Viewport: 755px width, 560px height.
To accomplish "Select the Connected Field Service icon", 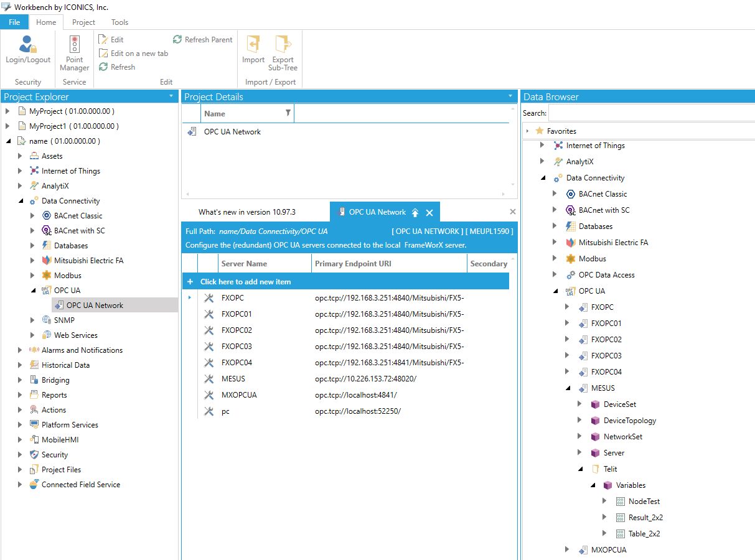I will [34, 485].
